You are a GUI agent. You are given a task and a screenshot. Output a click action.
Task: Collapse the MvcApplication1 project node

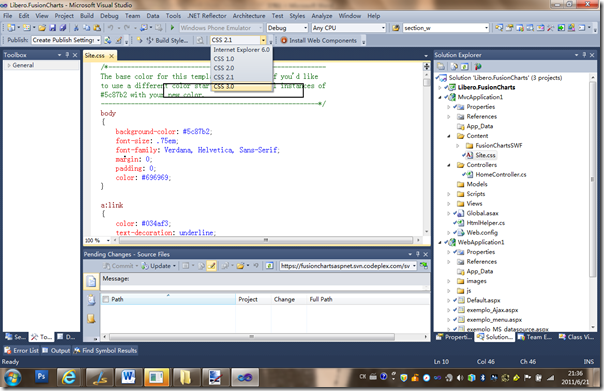tap(440, 97)
